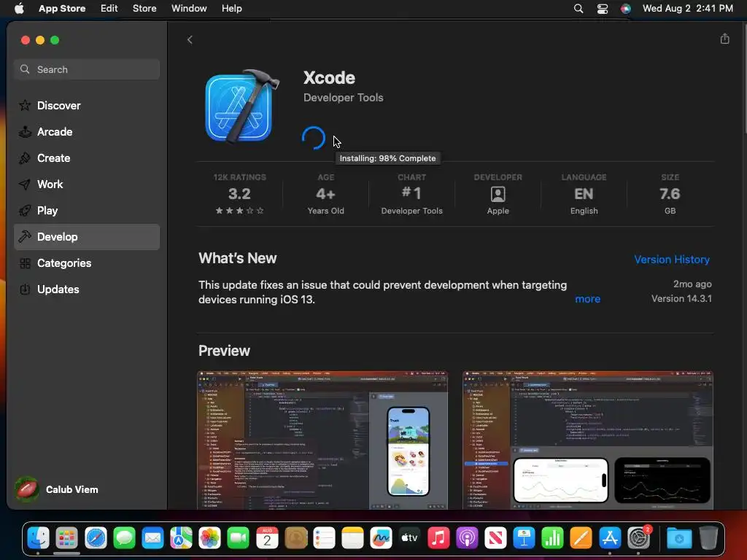
Task: Go to the Work section
Action: tap(87, 184)
